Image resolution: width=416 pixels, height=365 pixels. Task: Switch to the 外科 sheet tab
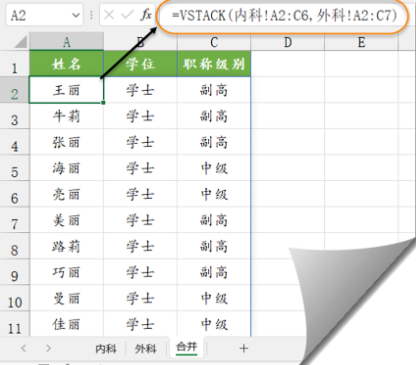[x=146, y=349]
